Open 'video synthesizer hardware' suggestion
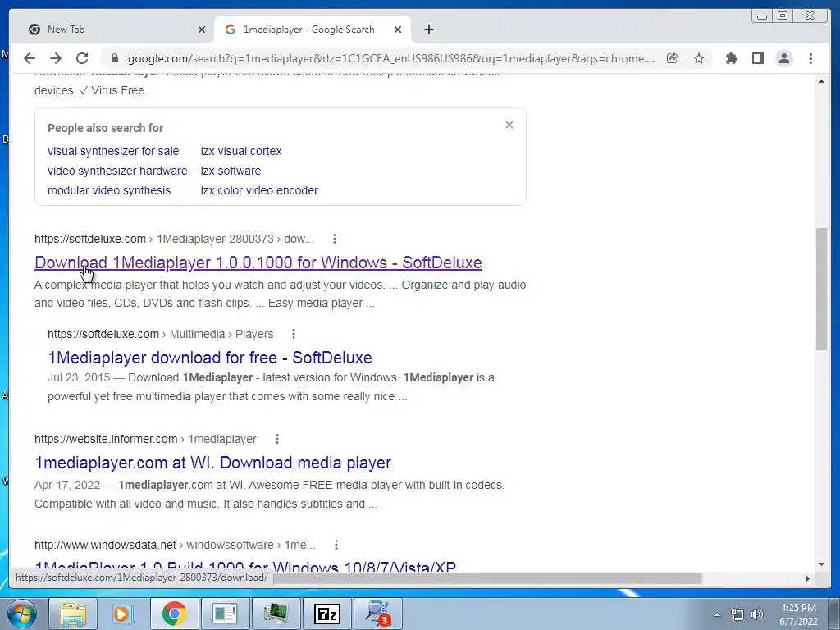 pos(117,171)
